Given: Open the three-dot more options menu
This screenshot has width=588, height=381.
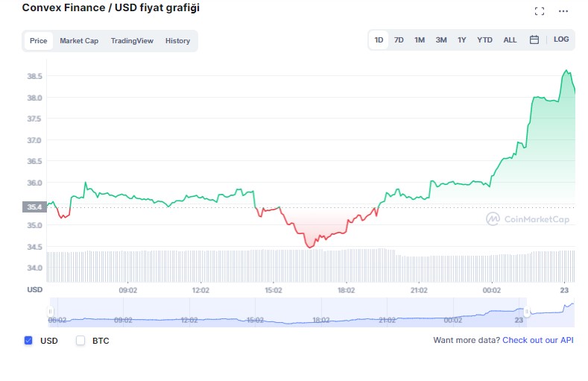Looking at the screenshot, I should point(563,11).
